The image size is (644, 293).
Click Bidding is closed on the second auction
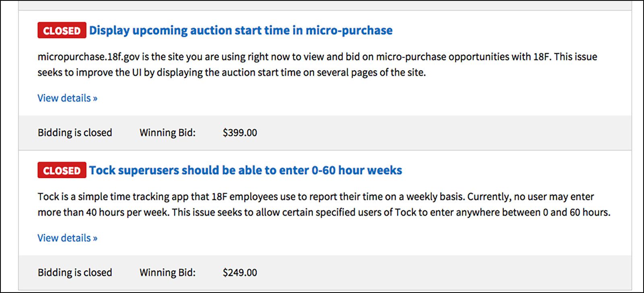[74, 272]
